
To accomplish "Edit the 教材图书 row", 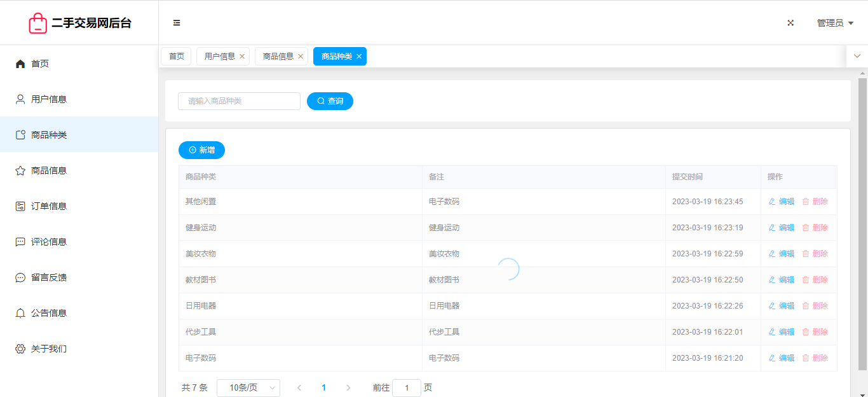I will (782, 280).
